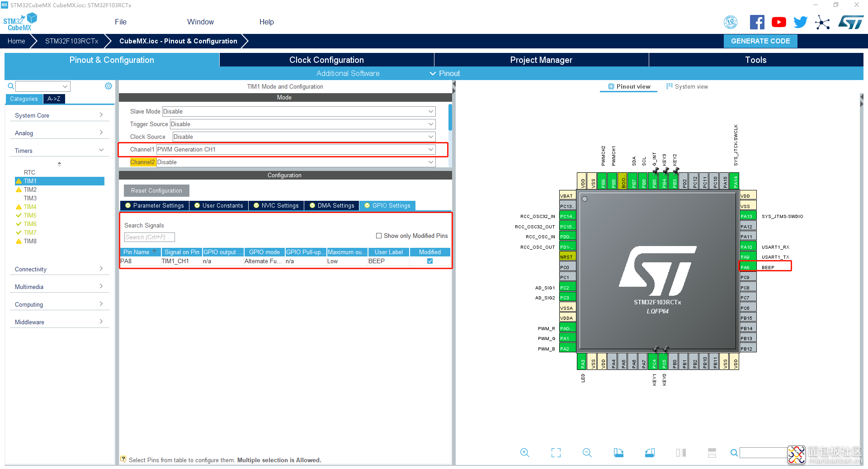This screenshot has width=868, height=469.
Task: Open the peripheral search combo box dropdown
Action: 65,86
